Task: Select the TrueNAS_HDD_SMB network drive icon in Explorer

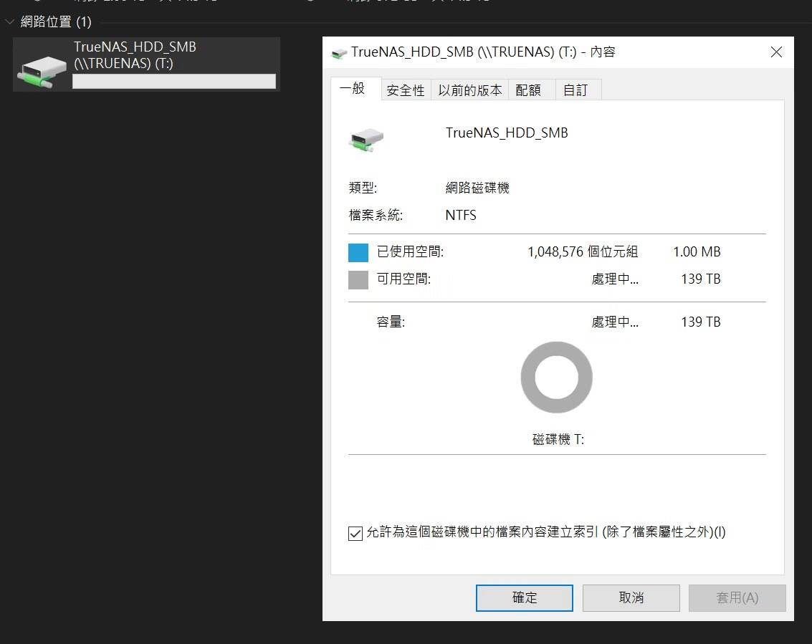Action: pos(42,72)
